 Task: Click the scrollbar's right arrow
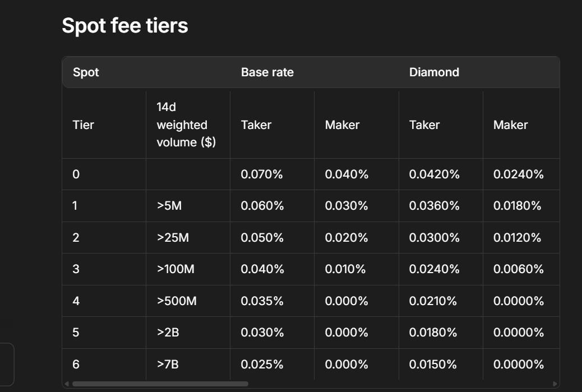click(x=555, y=384)
